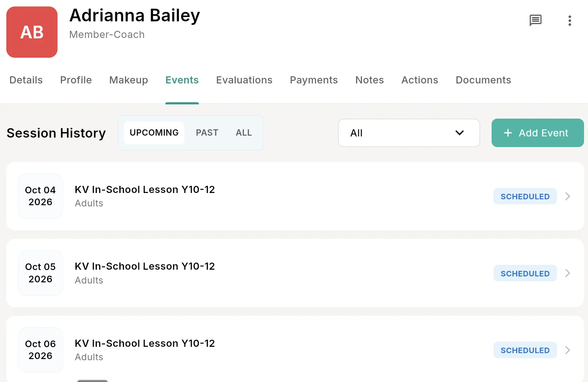The height and width of the screenshot is (382, 588).
Task: Open the three-dot more options menu
Action: 569,21
